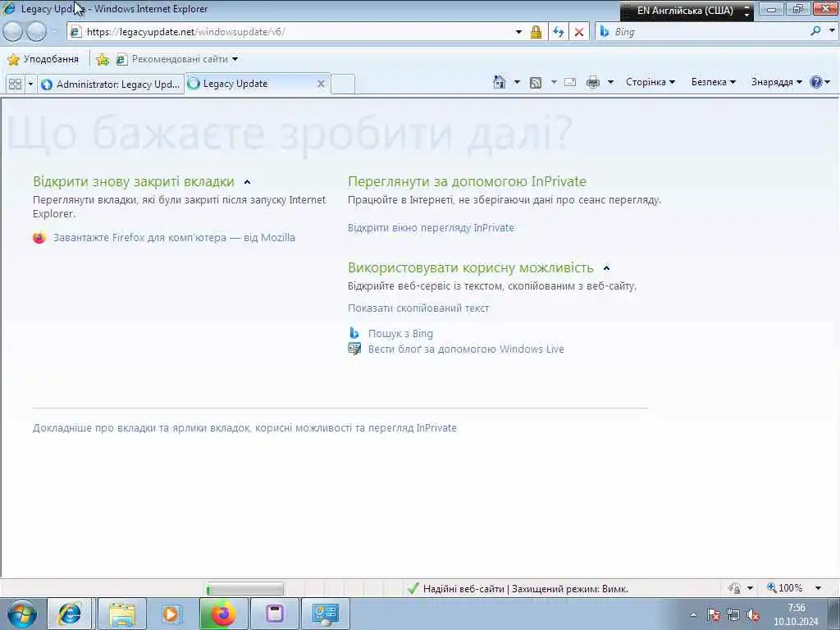
Task: Click the Stop loading red X icon
Action: click(578, 32)
